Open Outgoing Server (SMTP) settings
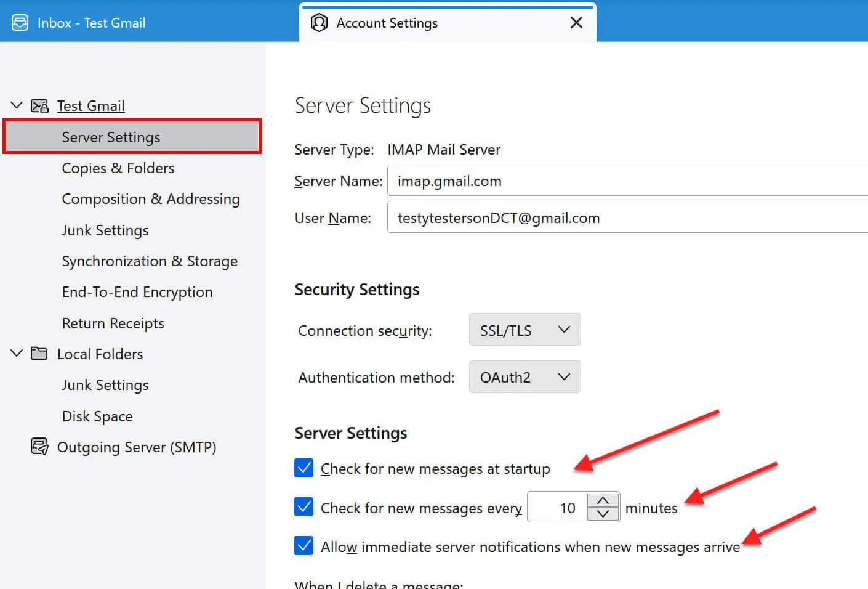This screenshot has height=589, width=868. [x=137, y=447]
